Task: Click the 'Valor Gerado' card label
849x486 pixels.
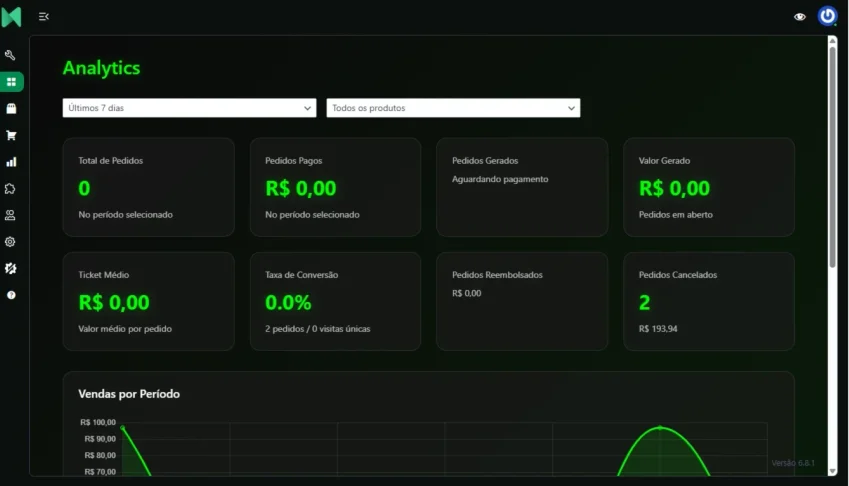Action: 664,161
